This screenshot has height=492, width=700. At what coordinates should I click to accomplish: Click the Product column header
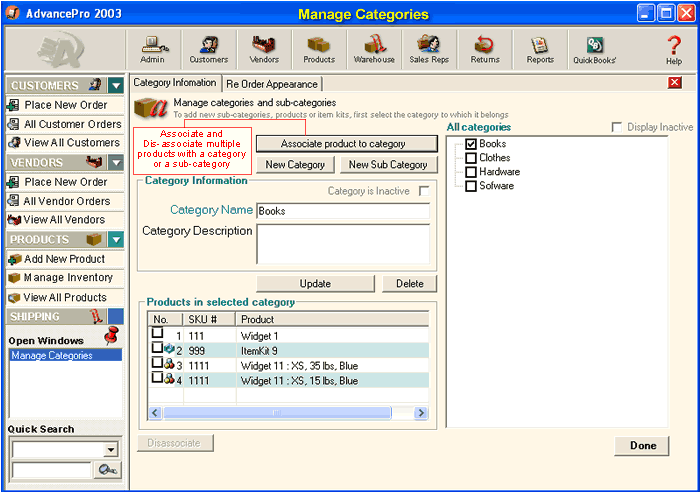[333, 319]
